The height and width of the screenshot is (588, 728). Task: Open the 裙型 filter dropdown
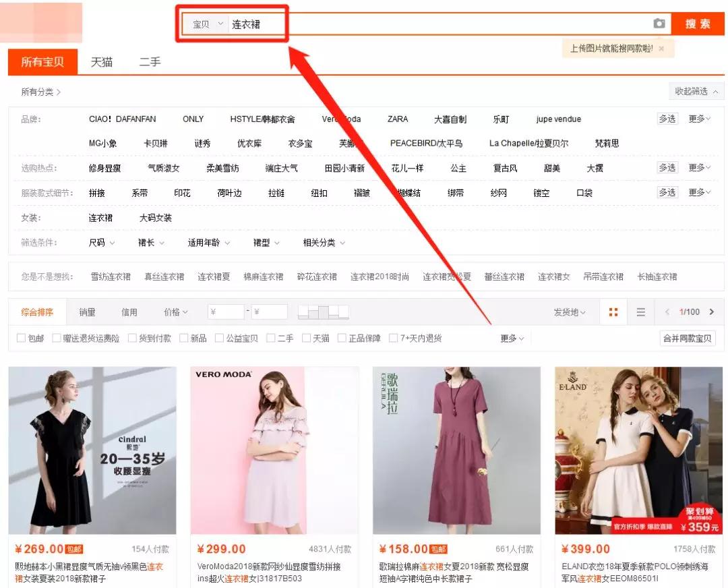(x=266, y=243)
